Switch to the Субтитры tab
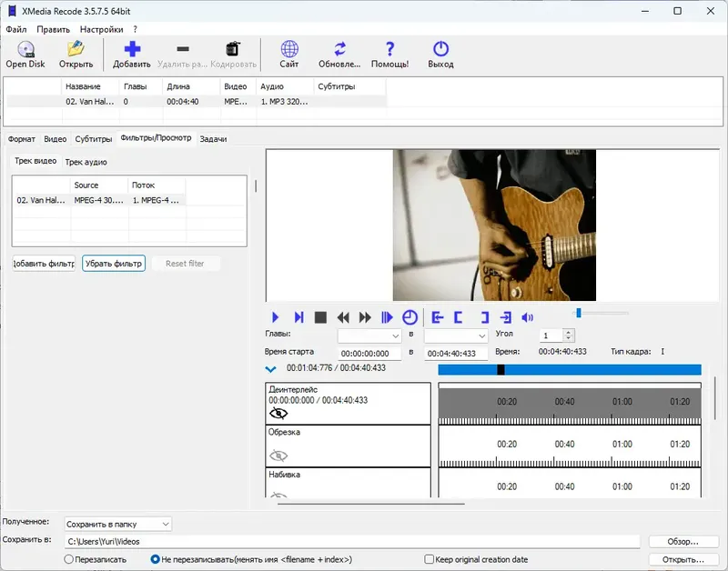This screenshot has width=728, height=571. click(x=94, y=139)
